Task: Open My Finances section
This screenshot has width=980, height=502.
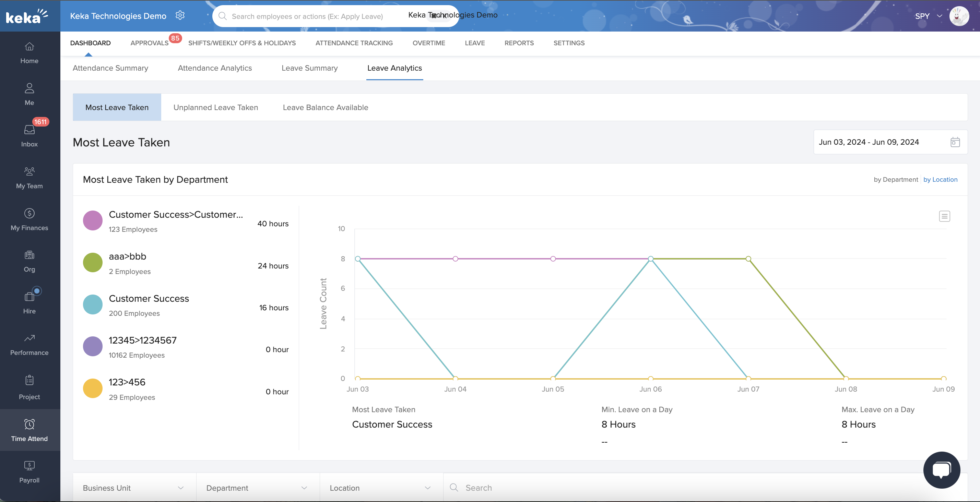Action: (29, 219)
